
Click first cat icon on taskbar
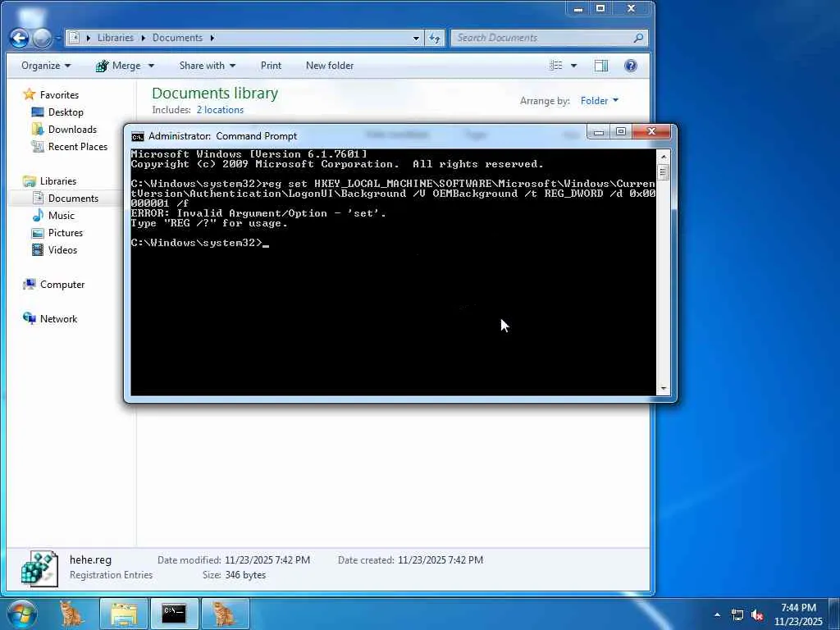pyautogui.click(x=71, y=614)
